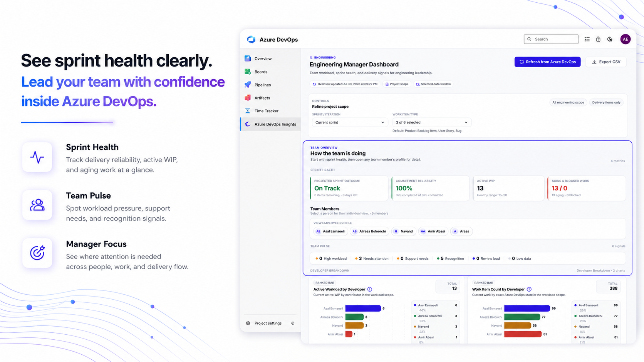Click the Project settings gear icon
This screenshot has height=362, width=644.
248,323
